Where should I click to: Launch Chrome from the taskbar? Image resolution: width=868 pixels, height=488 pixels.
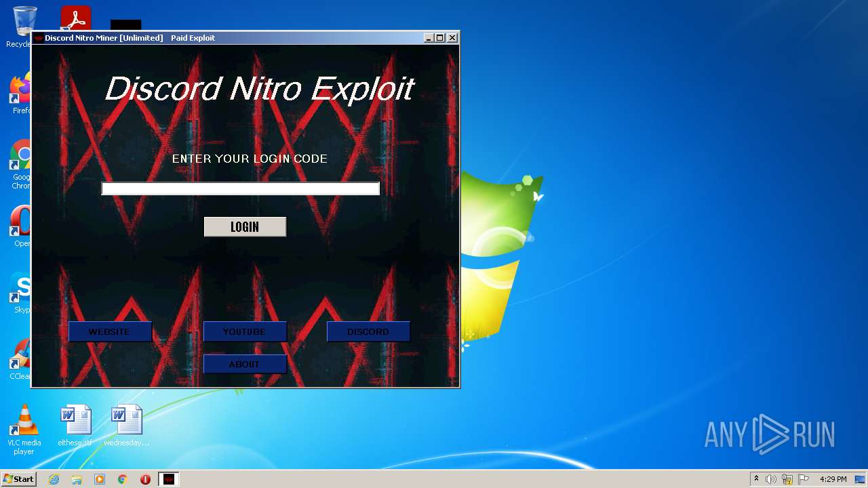123,479
